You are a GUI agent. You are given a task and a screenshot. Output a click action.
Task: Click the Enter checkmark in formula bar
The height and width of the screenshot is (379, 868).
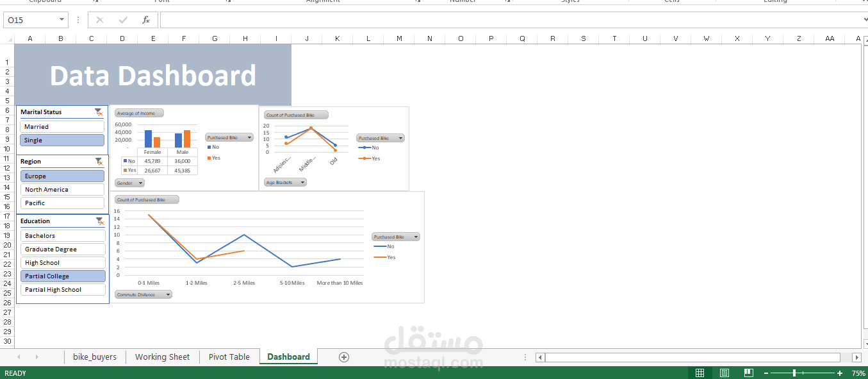coord(123,20)
